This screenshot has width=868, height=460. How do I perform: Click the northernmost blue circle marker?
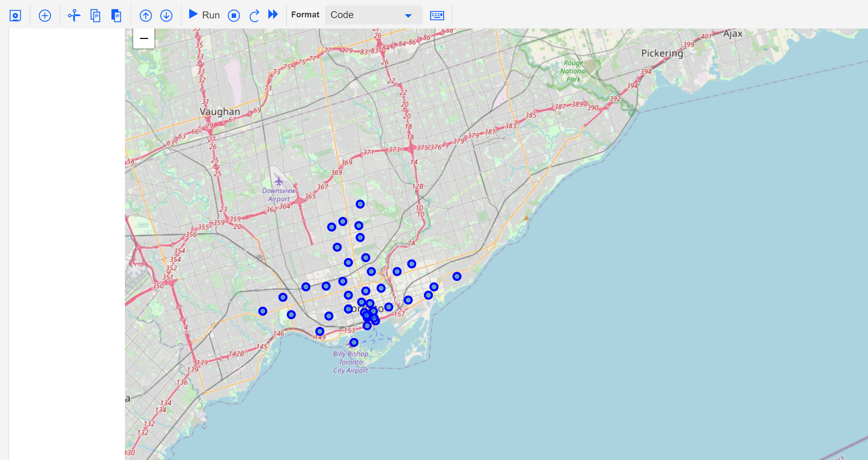[360, 204]
